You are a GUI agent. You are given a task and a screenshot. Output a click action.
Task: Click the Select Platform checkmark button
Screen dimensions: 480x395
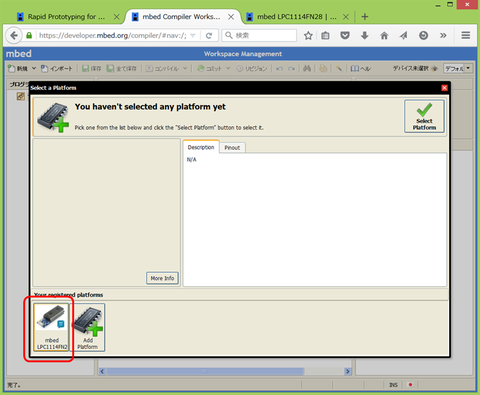tap(424, 116)
